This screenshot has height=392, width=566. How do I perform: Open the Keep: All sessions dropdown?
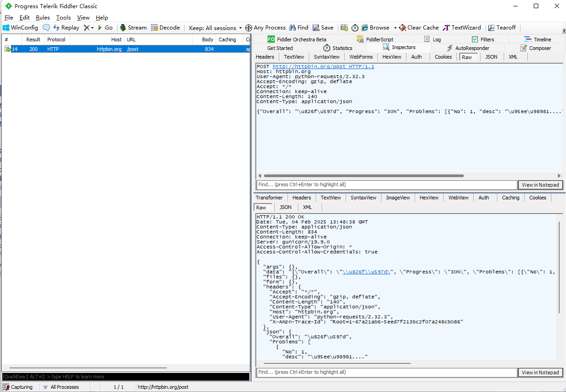(x=215, y=28)
